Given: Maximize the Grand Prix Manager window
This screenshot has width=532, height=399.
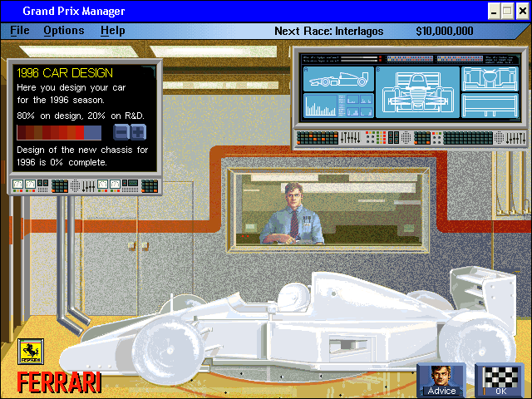Looking at the screenshot, I should pos(507,11).
